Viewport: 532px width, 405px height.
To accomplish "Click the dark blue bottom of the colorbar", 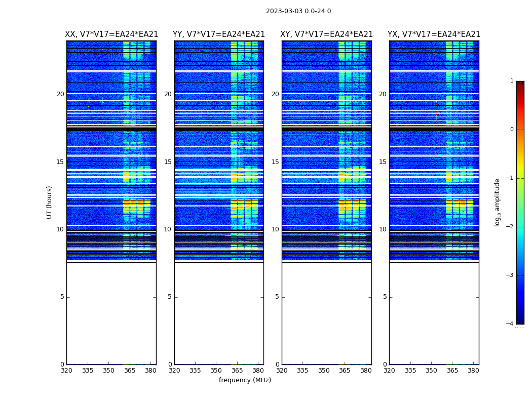I will click(x=520, y=320).
